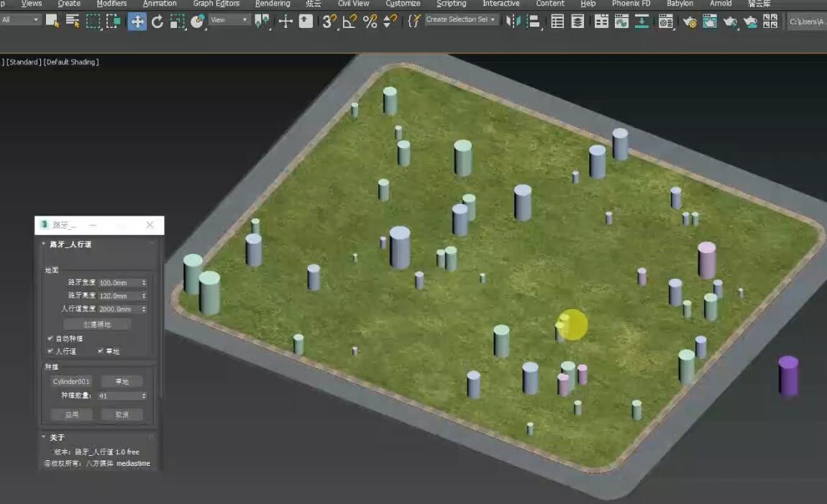Screen dimensions: 827x504
Task: Toggle the 草地 checkbox
Action: point(101,351)
